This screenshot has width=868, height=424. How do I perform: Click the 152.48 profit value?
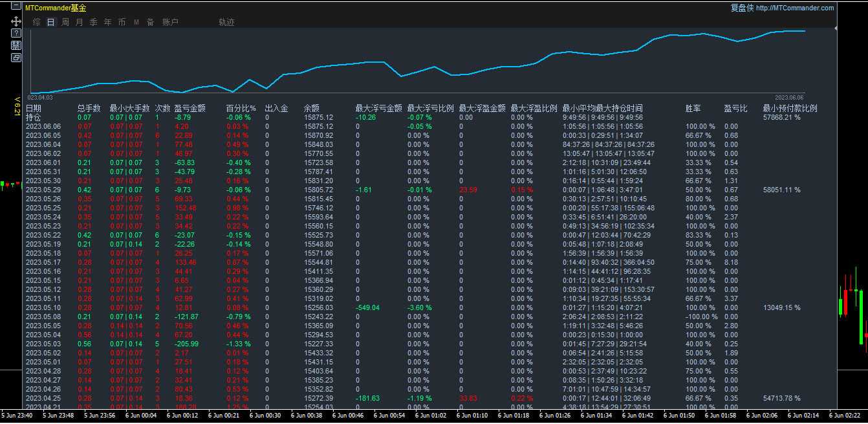coord(185,208)
